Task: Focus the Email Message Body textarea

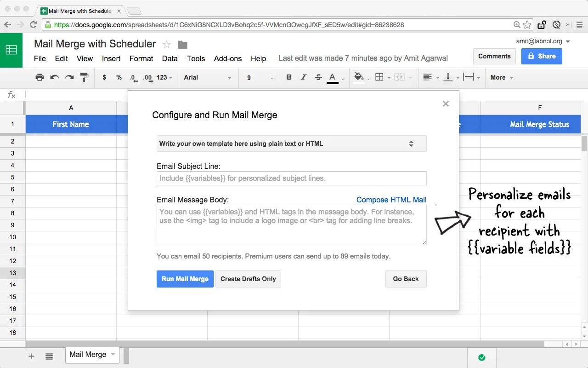Action: [x=292, y=225]
